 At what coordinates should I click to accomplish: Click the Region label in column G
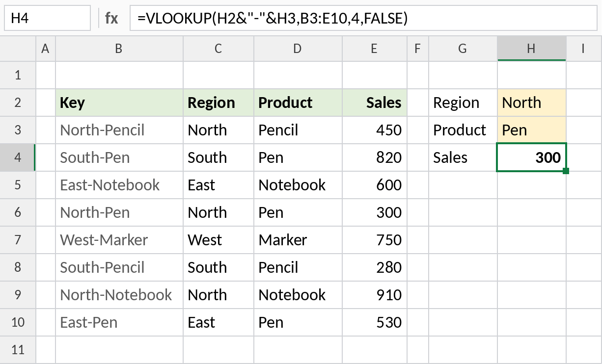(463, 103)
